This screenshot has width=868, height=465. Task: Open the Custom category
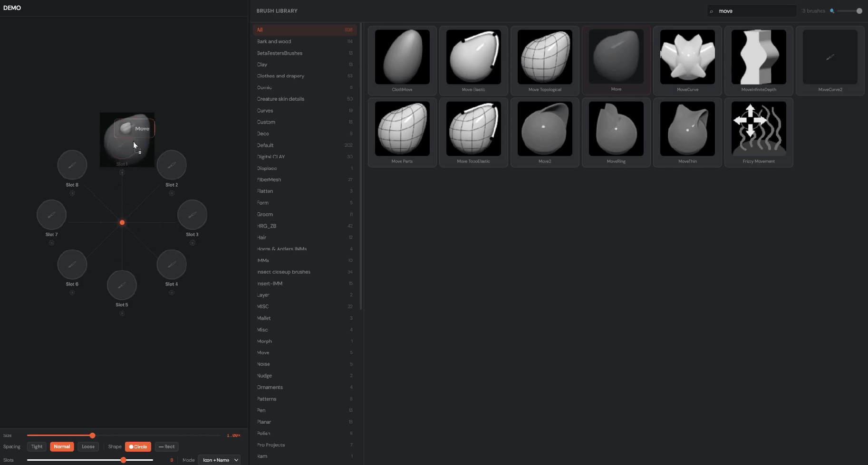click(x=305, y=122)
